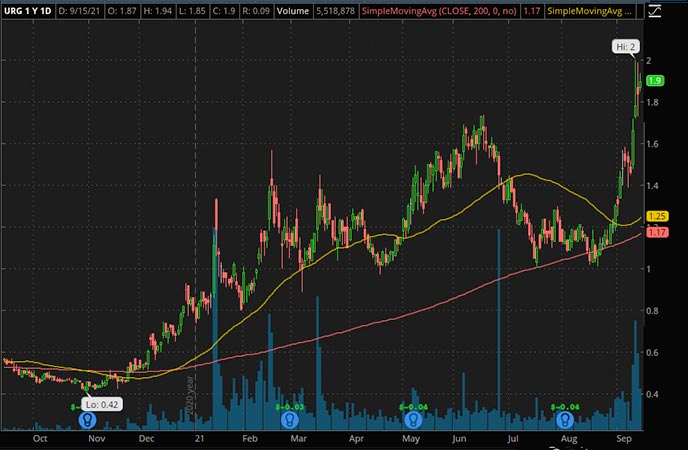Viewport: 688px width, 450px height.
Task: Click the $-0.03 earnings label near Mar
Action: (290, 407)
